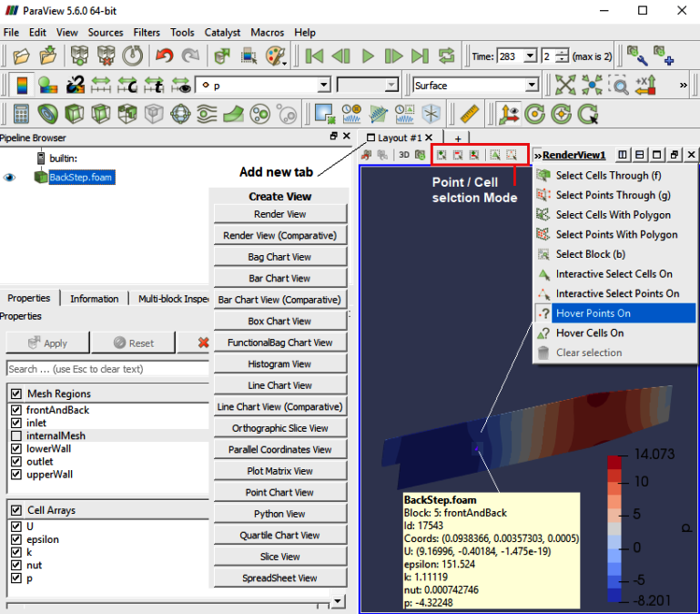Image resolution: width=700 pixels, height=614 pixels.
Task: Click the pressure color legend bar
Action: point(614,528)
